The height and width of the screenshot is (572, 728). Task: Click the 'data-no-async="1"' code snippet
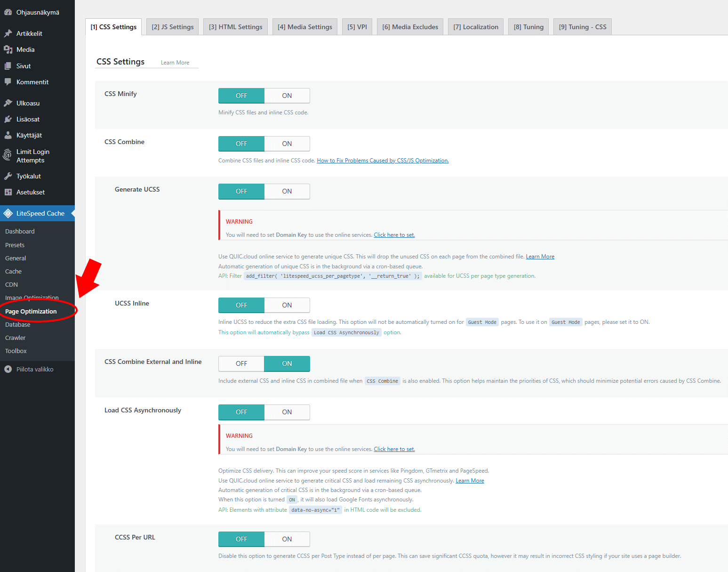point(315,510)
